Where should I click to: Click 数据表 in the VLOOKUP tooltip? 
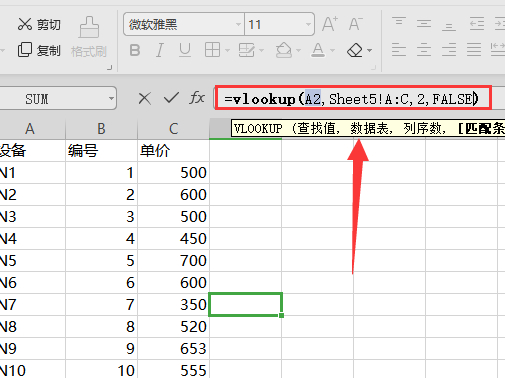[369, 128]
